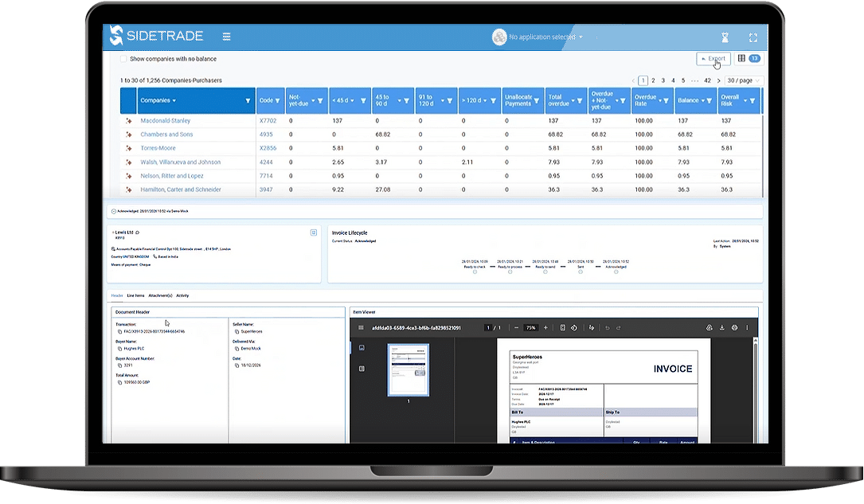The height and width of the screenshot is (504, 864).
Task: Click the hourglass icon in the header
Action: click(725, 37)
